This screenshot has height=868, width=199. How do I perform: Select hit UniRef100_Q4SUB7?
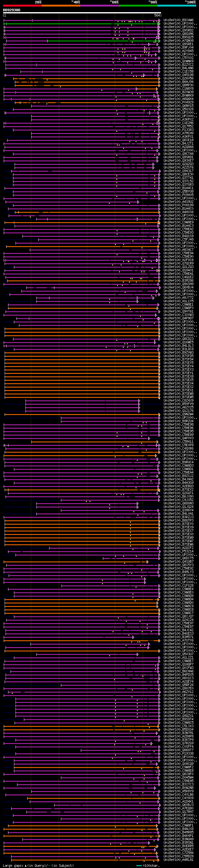178,561
